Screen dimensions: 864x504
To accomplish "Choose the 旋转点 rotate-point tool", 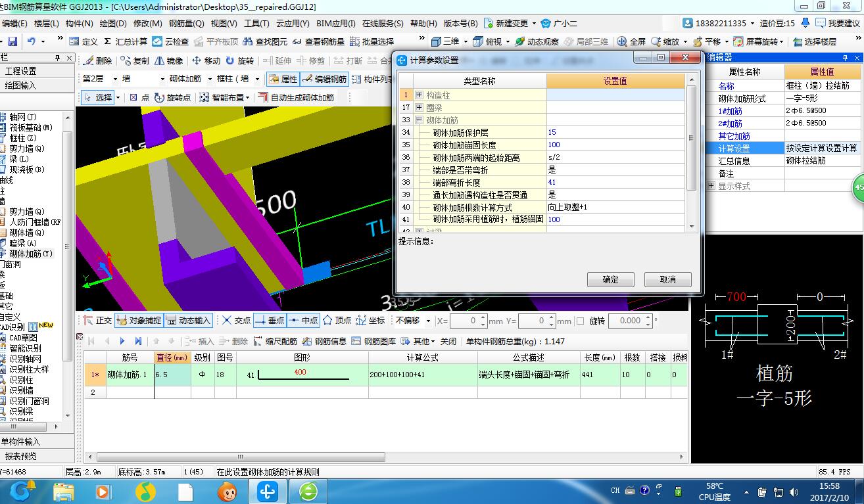I will (172, 97).
